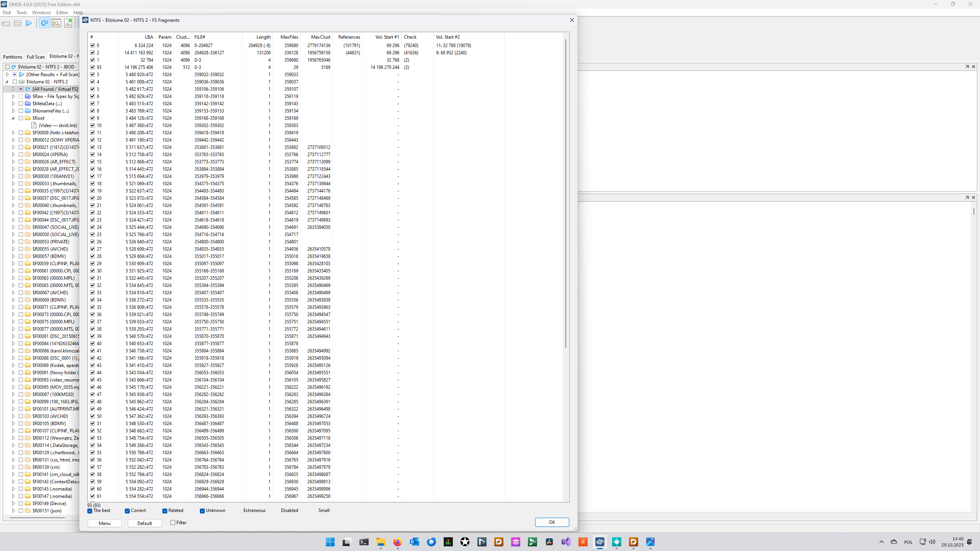
Task: Enable the Filter checkbox
Action: tap(173, 523)
